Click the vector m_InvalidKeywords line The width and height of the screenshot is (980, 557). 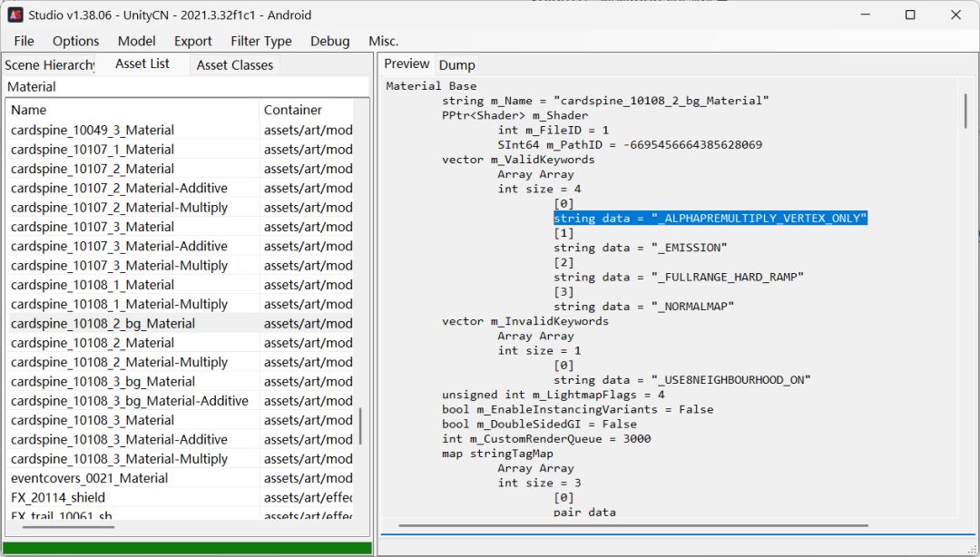[525, 321]
